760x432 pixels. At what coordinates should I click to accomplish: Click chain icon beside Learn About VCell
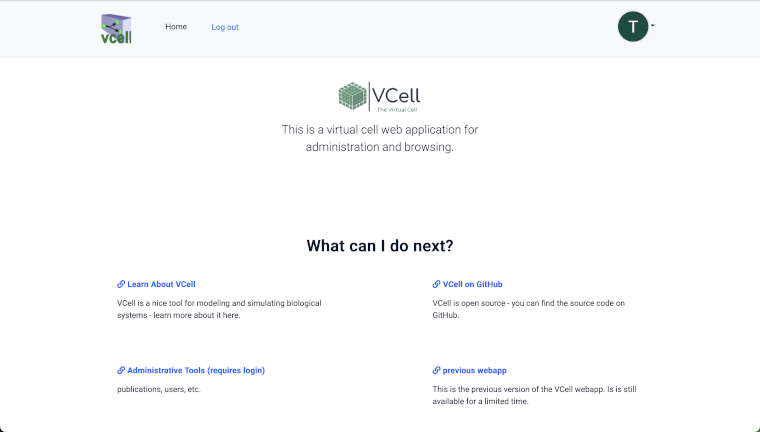tap(121, 284)
